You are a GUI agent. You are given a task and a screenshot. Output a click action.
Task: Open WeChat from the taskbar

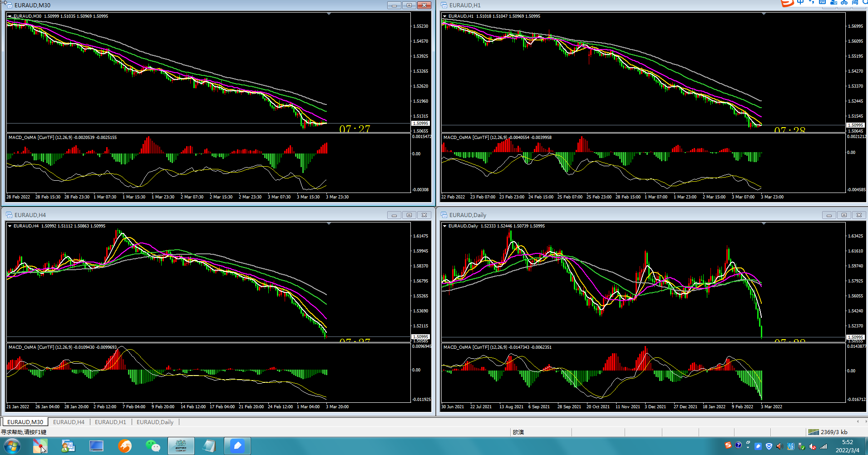coord(153,446)
